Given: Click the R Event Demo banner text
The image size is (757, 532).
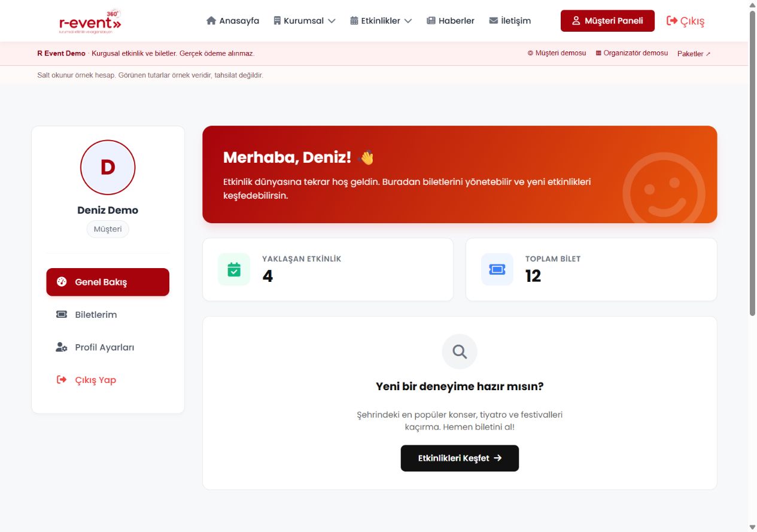Looking at the screenshot, I should (x=61, y=53).
